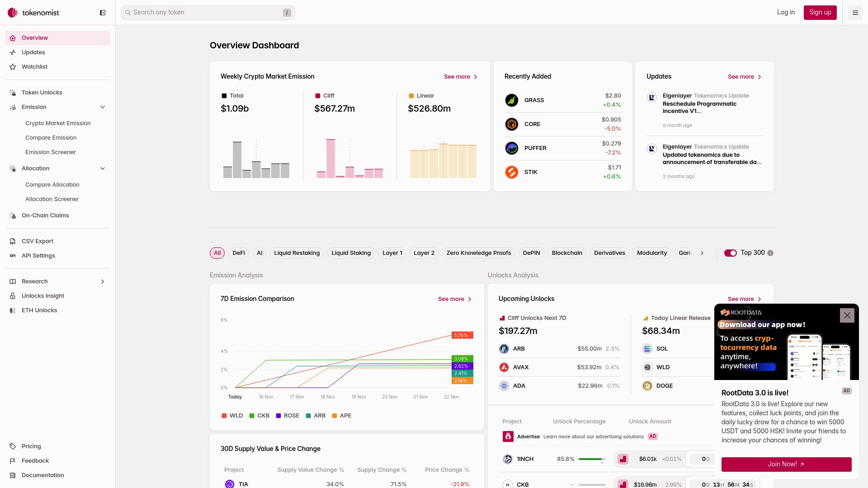The height and width of the screenshot is (488, 868).
Task: Select the Layer 2 category filter
Action: coord(424,253)
